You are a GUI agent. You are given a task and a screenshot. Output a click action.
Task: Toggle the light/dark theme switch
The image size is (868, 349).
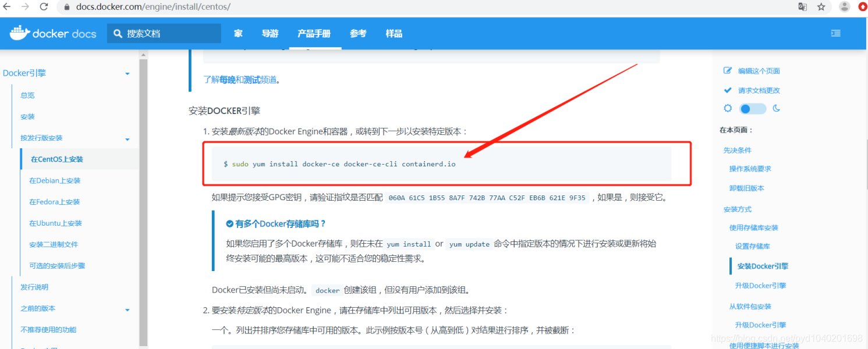(753, 109)
